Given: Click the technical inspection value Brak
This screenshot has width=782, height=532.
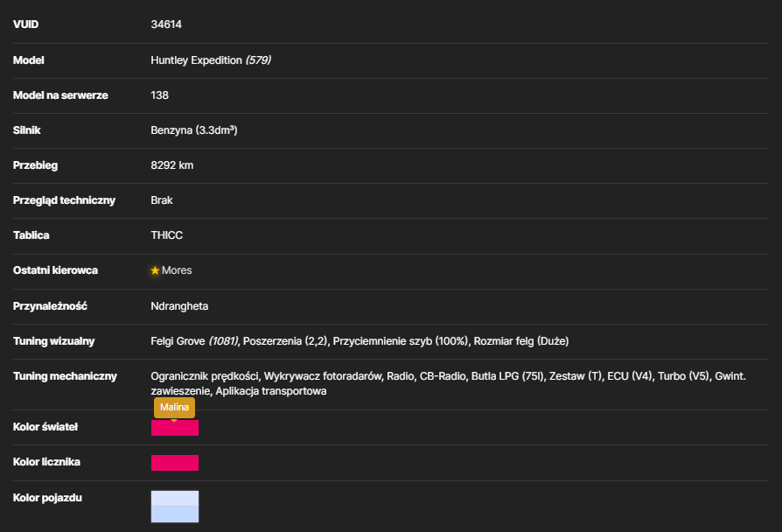Looking at the screenshot, I should pos(162,200).
